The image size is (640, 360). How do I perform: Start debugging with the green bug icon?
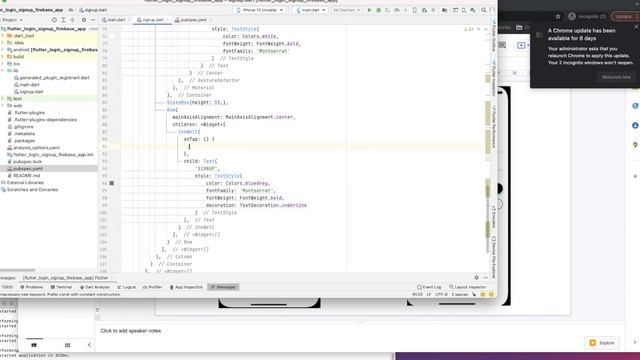(x=378, y=10)
